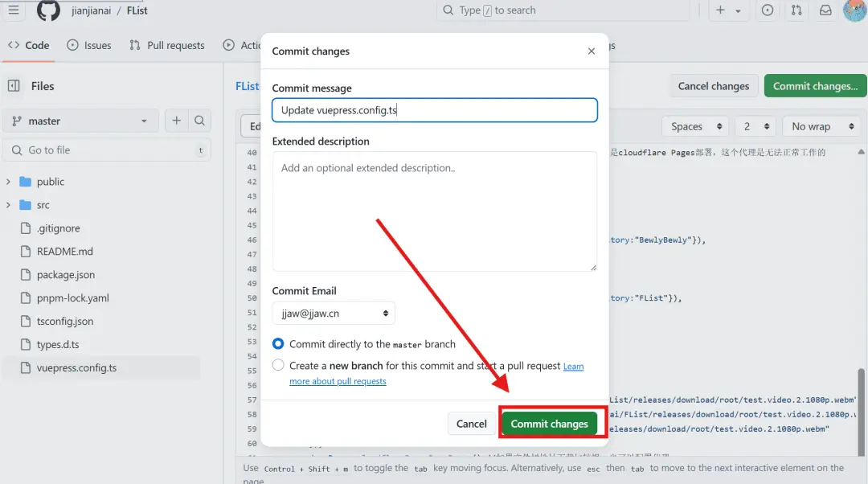The image size is (868, 484).
Task: Open the hamburger navigation menu
Action: (14, 10)
